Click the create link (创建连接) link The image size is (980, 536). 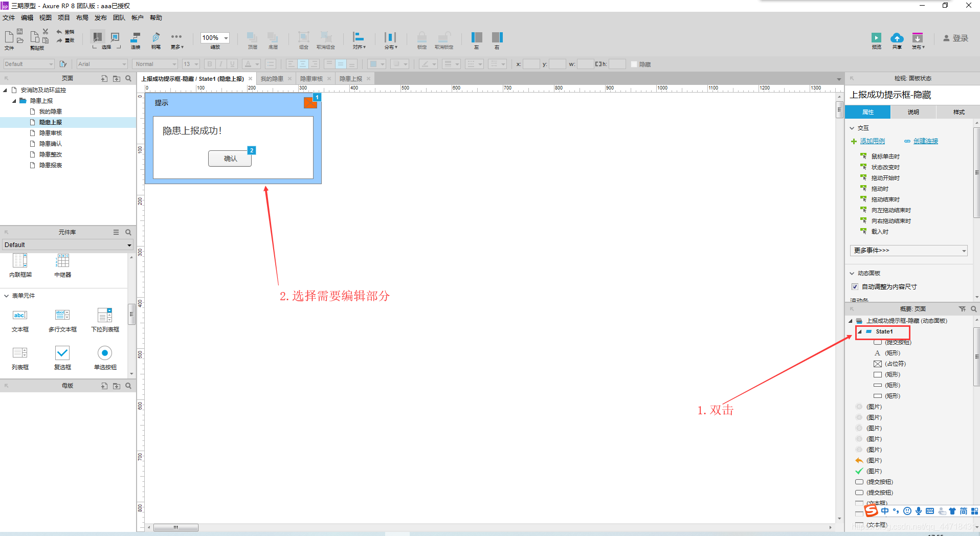[926, 141]
